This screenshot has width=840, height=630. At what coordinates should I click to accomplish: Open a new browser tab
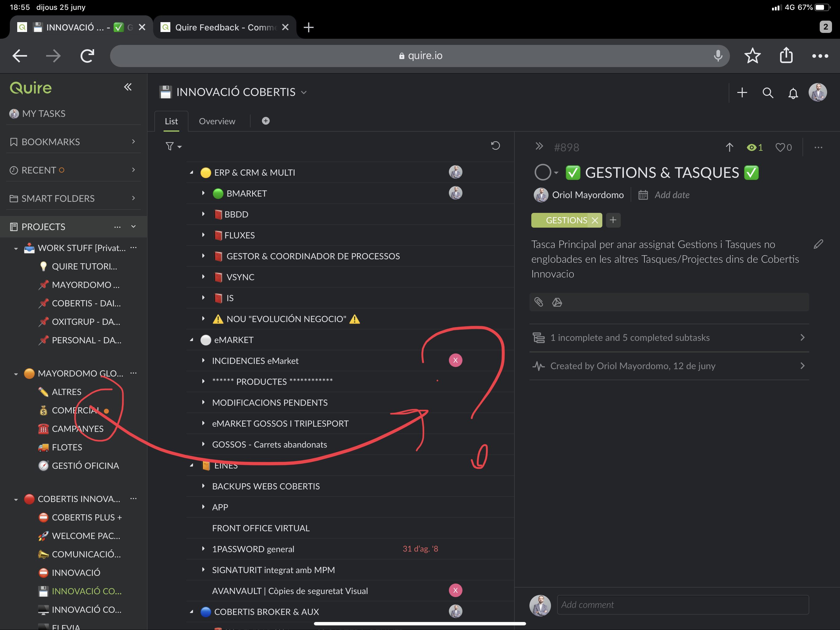(x=309, y=27)
